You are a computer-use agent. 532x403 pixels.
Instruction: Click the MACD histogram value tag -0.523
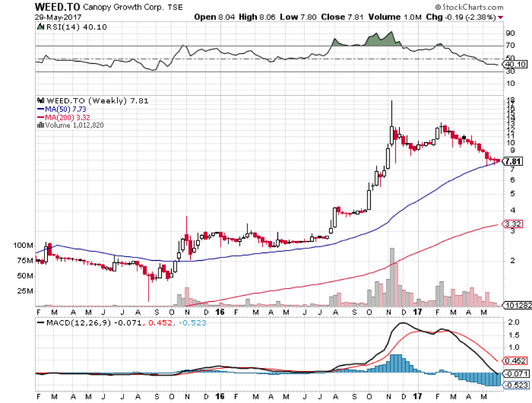tap(516, 385)
